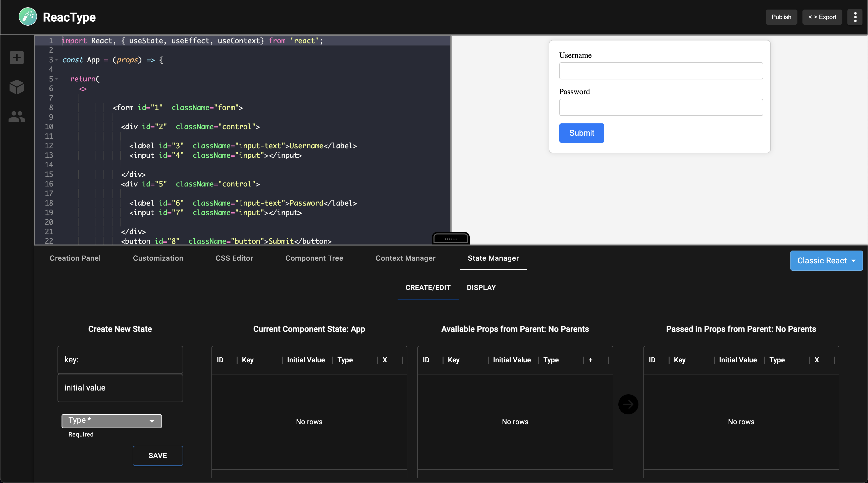This screenshot has width=868, height=483.
Task: Switch to the Customization tab
Action: pyautogui.click(x=158, y=258)
